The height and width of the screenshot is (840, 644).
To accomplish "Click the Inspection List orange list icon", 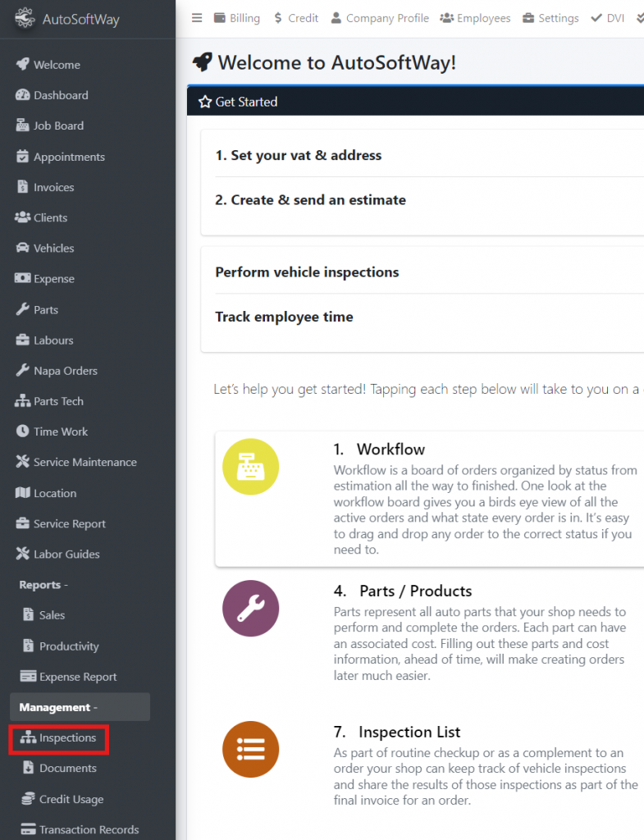I will (x=251, y=749).
